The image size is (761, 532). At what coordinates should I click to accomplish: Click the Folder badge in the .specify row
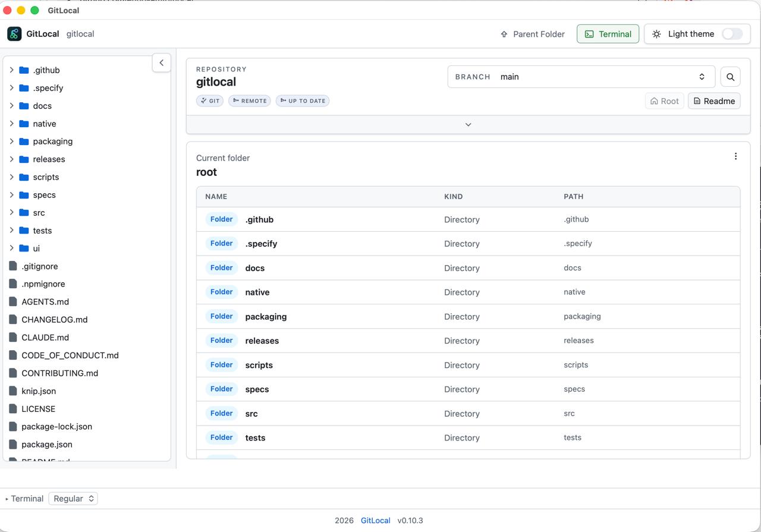(x=221, y=243)
